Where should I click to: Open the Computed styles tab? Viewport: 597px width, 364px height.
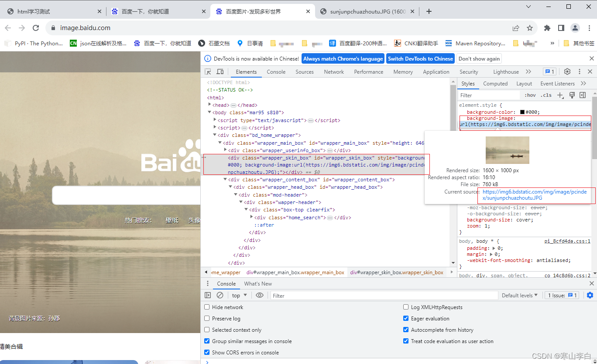[495, 83]
